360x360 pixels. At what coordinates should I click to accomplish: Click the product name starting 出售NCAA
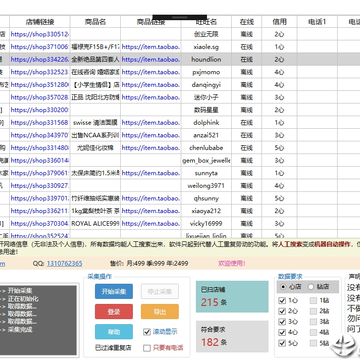coord(95,135)
